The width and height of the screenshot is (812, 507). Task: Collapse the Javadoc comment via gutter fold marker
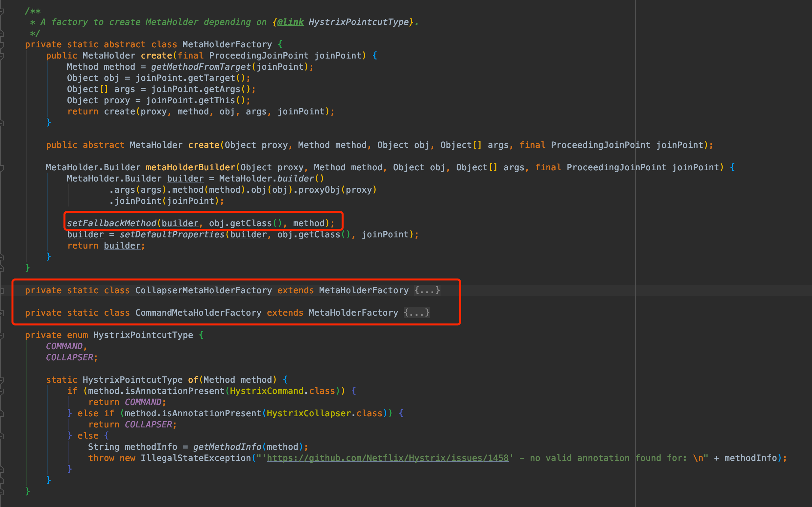pos(2,12)
